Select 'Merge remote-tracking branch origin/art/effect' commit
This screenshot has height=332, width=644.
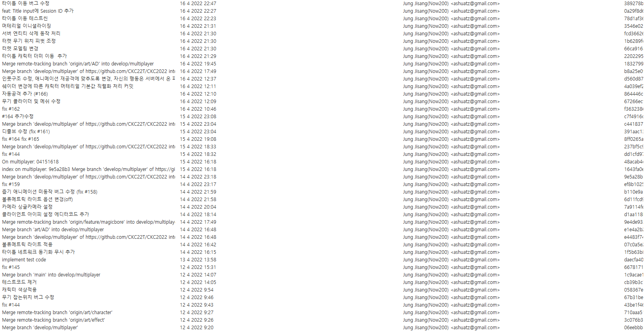53,320
